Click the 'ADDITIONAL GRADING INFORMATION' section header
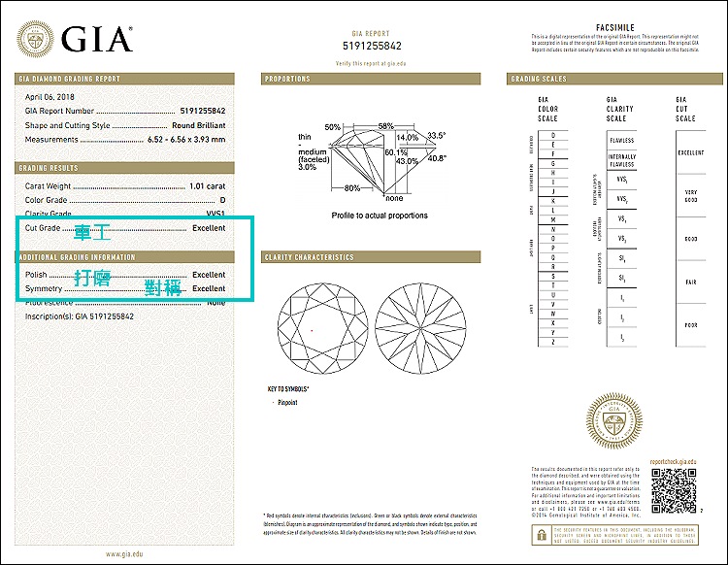The image size is (728, 565). click(124, 257)
